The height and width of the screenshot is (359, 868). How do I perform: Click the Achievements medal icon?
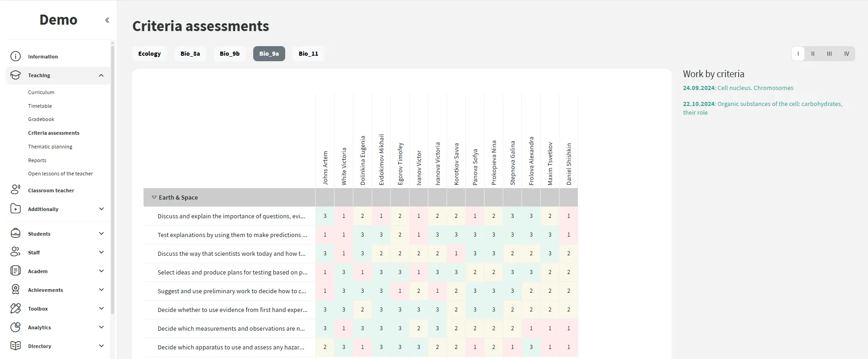[x=16, y=290]
